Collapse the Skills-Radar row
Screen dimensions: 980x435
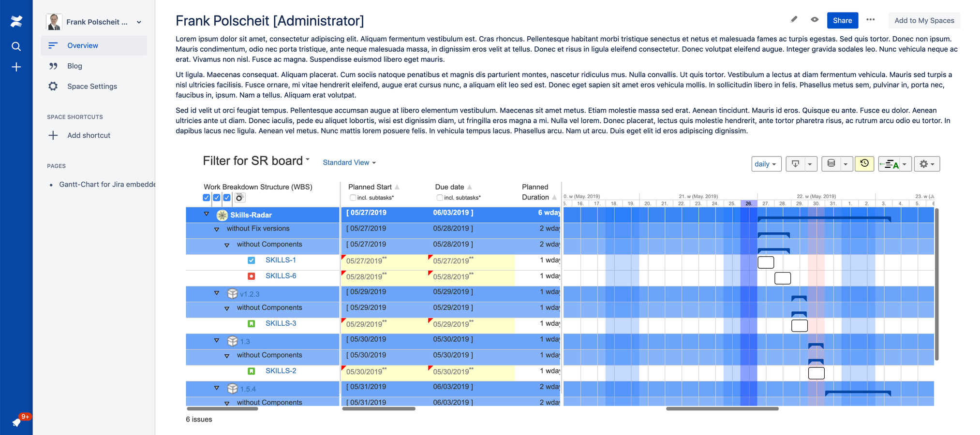click(207, 214)
